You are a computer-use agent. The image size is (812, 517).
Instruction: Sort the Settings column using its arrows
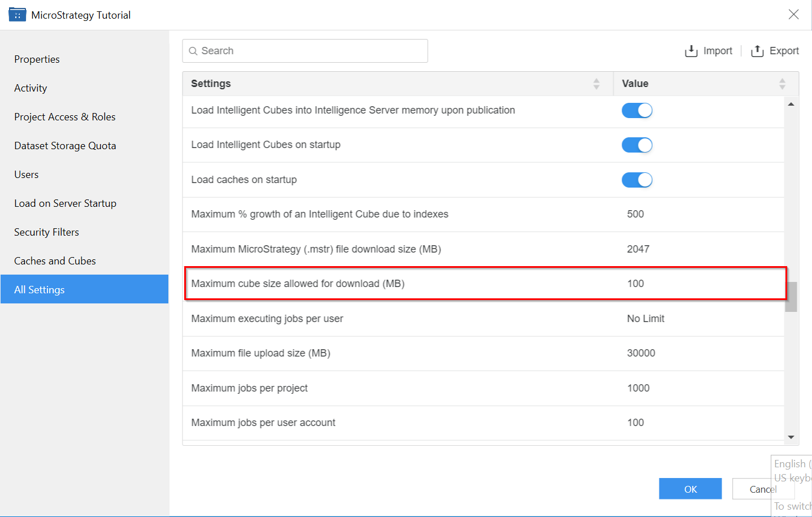[596, 84]
